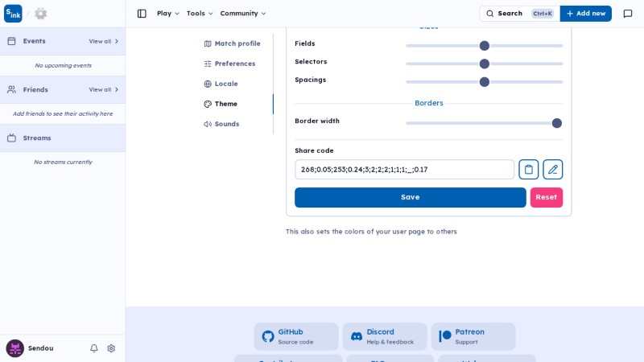Copy the share code with clipboard icon
The width and height of the screenshot is (644, 362).
pyautogui.click(x=529, y=170)
